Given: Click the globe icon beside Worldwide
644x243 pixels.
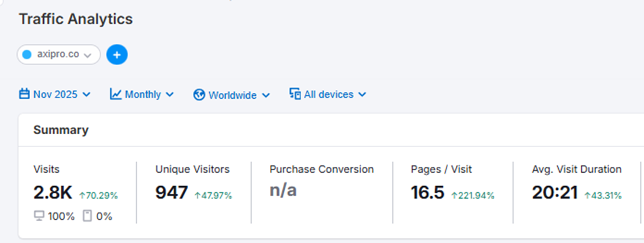Looking at the screenshot, I should tap(199, 95).
